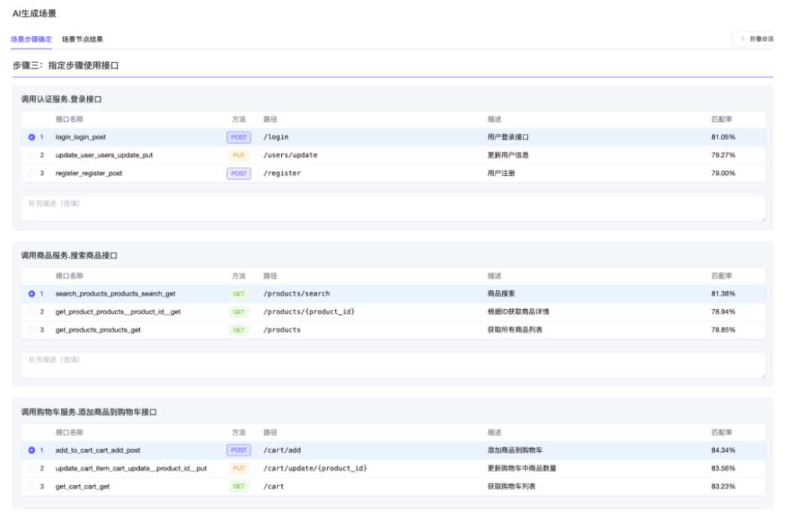Click the description 获取所有商品列表
812x521 pixels.
(515, 330)
